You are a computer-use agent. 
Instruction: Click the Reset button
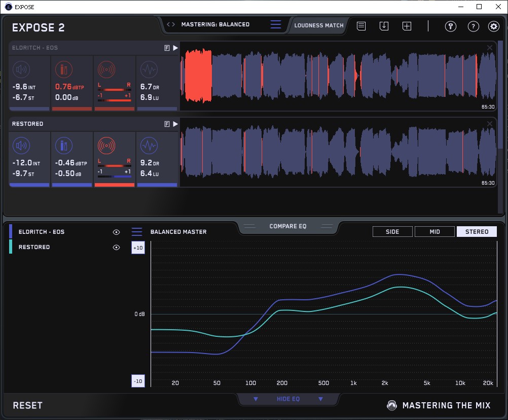[x=28, y=405]
